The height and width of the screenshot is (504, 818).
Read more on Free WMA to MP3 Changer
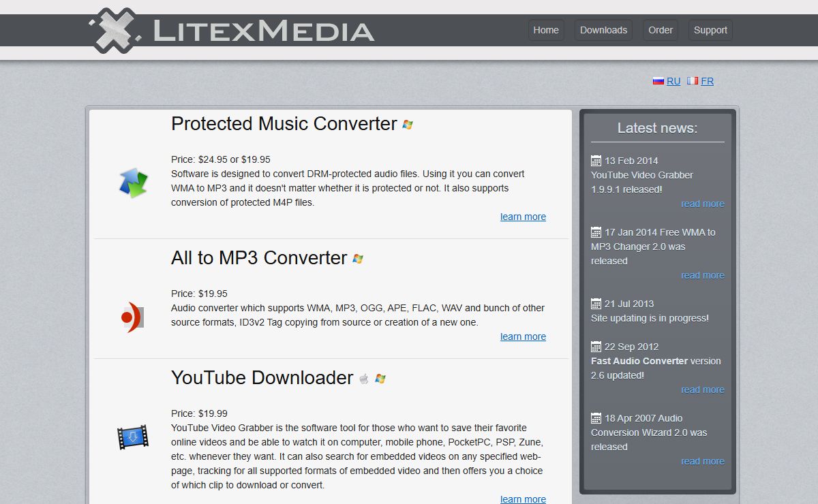click(x=703, y=275)
